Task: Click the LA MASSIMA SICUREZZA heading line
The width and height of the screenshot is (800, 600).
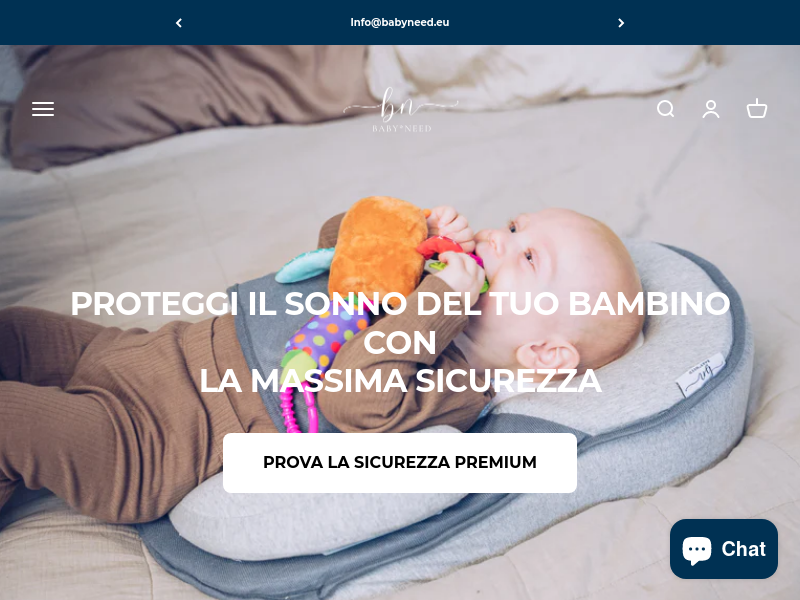Action: 401,381
